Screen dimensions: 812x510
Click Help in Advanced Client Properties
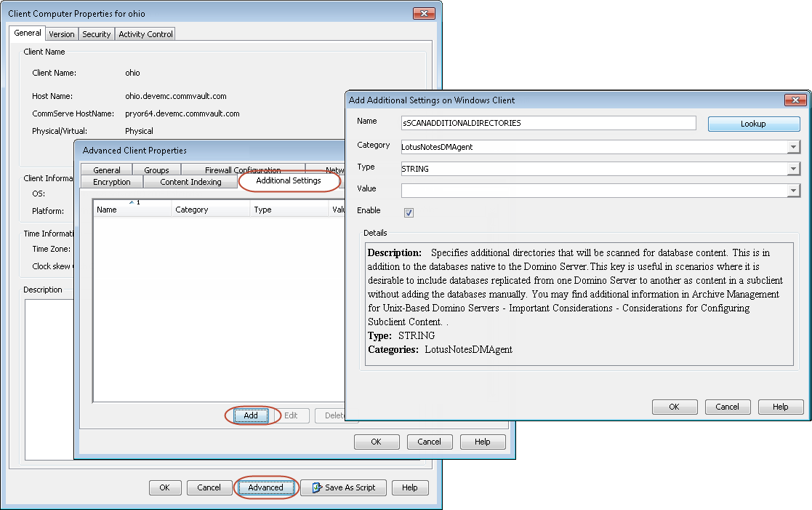pos(482,442)
